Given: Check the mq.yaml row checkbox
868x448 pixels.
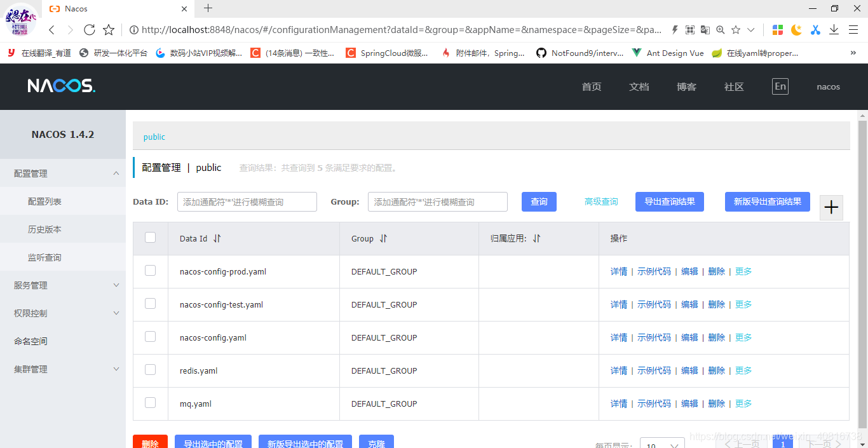Looking at the screenshot, I should [151, 403].
